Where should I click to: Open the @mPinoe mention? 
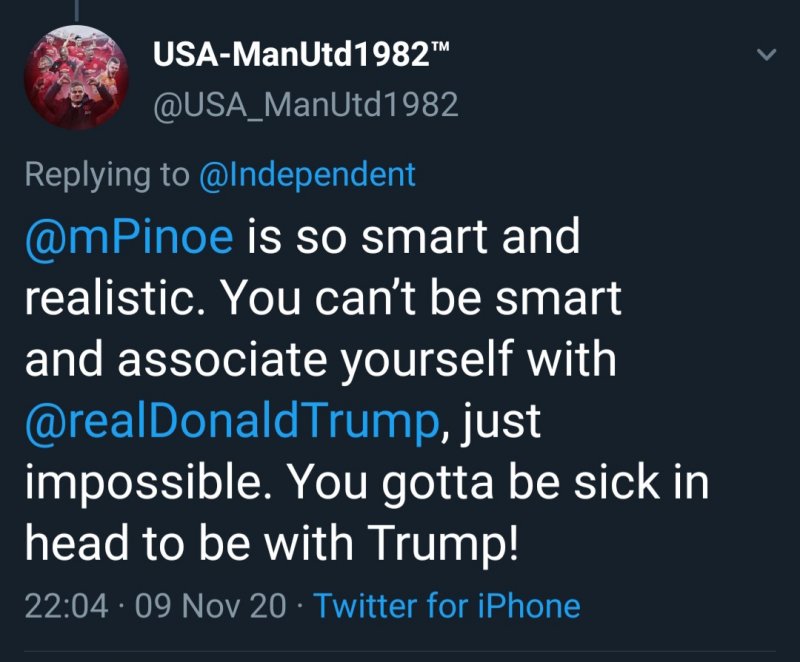[129, 237]
